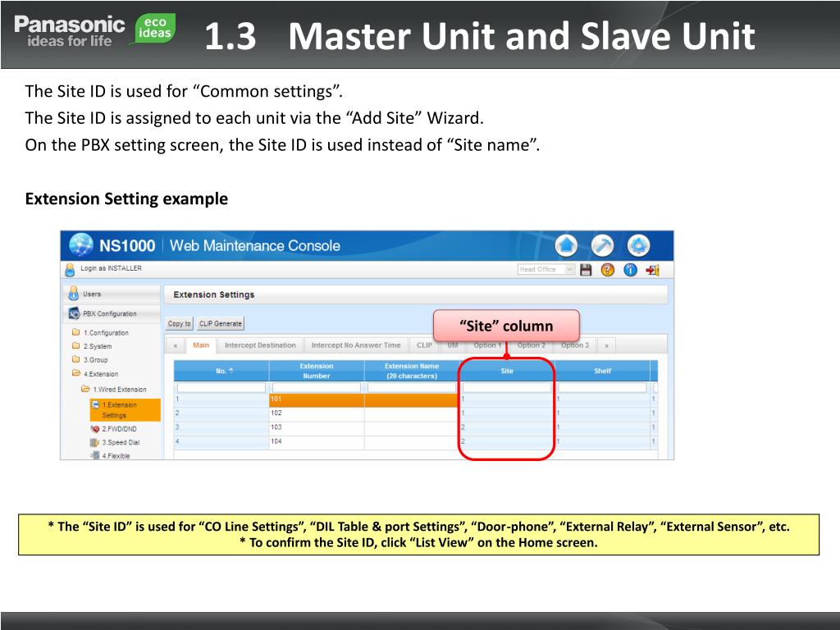Expand the 3.Group folder
The width and height of the screenshot is (840, 630).
(x=76, y=359)
